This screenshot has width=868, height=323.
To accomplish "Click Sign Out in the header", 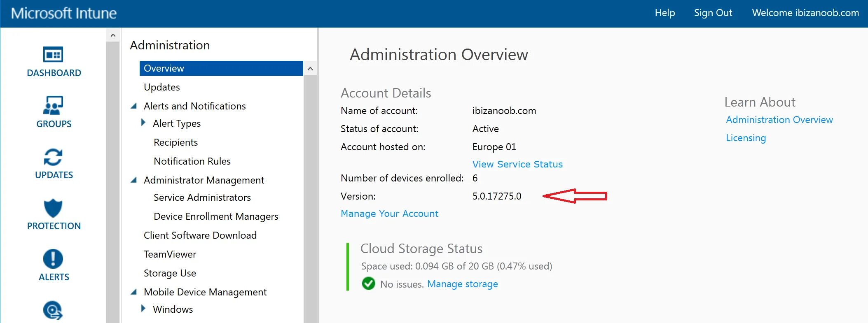I will tap(713, 13).
